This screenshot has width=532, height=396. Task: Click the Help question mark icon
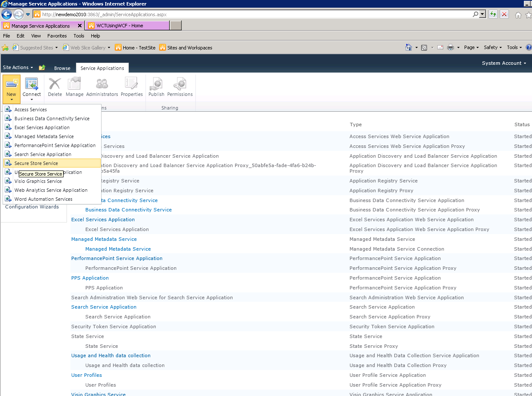pyautogui.click(x=529, y=47)
